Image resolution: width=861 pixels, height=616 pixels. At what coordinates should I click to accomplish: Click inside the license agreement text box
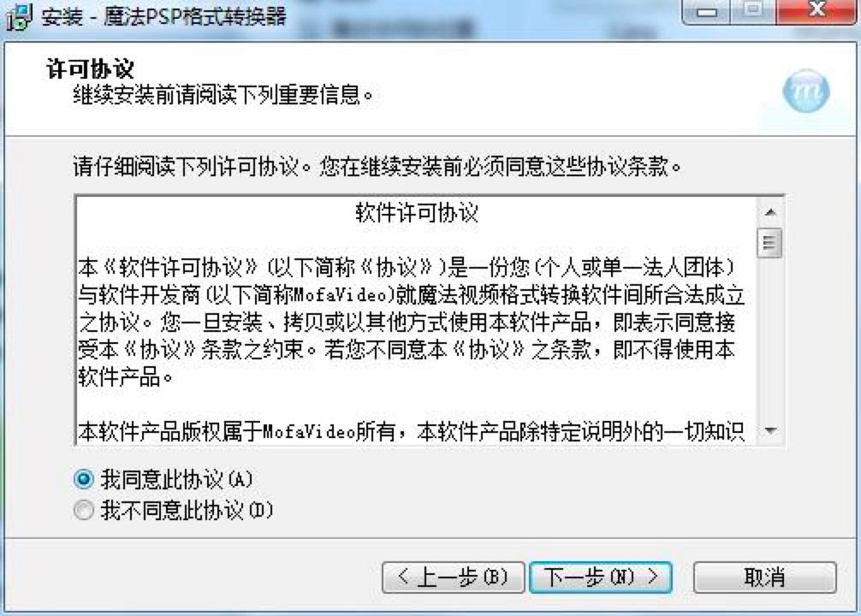point(416,321)
